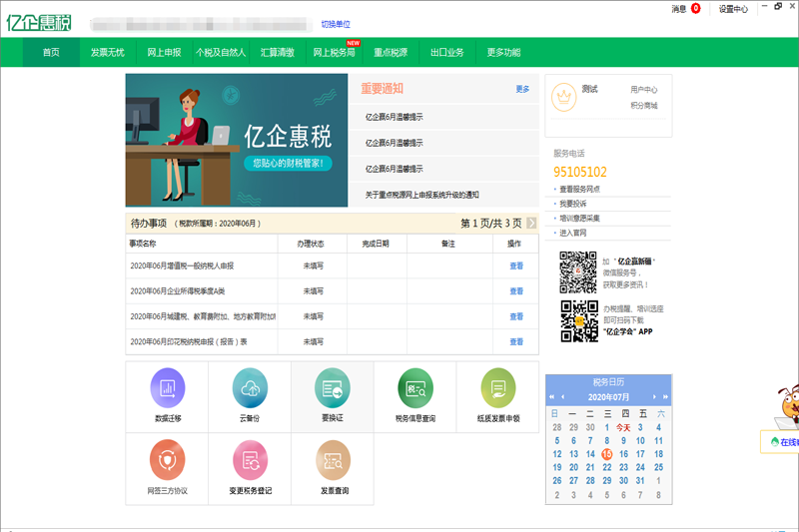Jump back one year in tax calendar
Image resolution: width=799 pixels, height=532 pixels.
[551, 396]
